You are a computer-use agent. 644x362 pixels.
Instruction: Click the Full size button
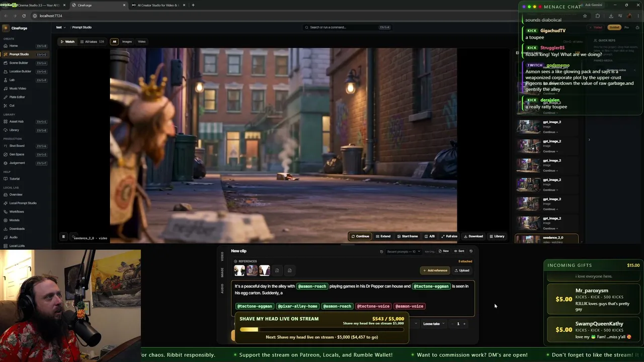449,236
